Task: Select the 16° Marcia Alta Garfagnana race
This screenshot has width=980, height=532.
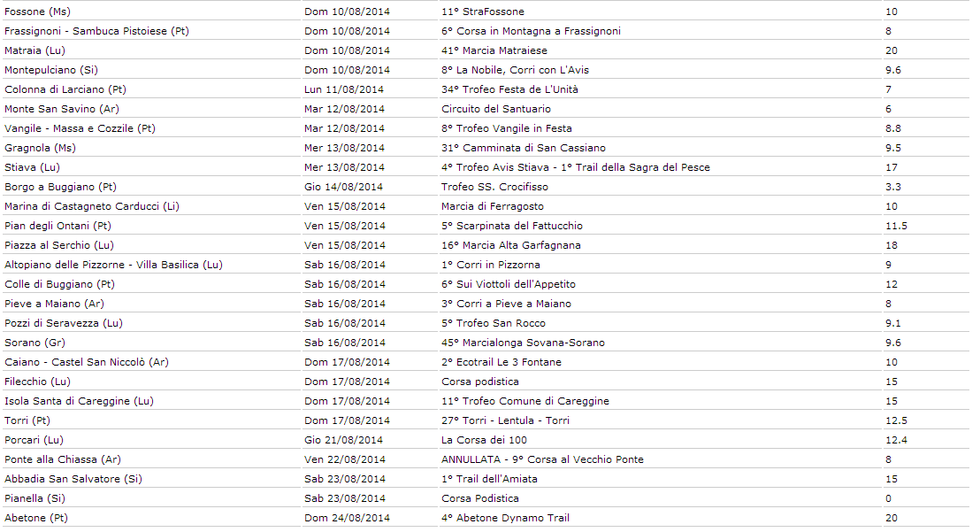Action: (x=510, y=245)
